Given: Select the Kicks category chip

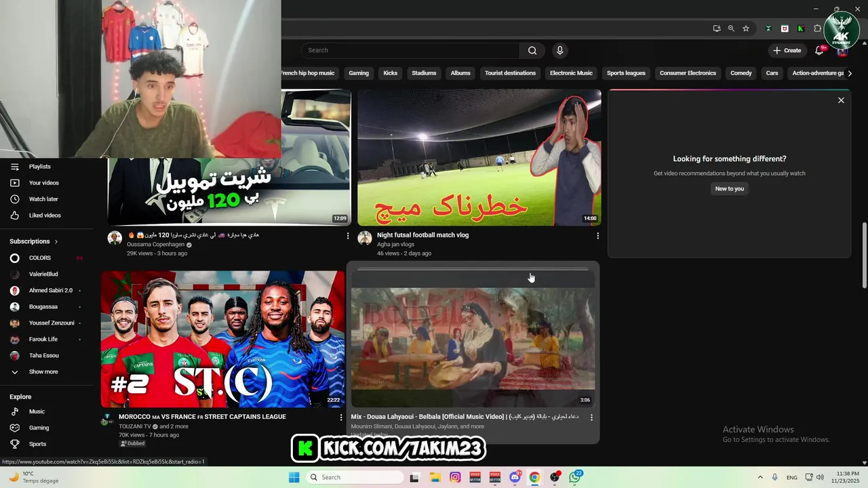Looking at the screenshot, I should click(391, 73).
